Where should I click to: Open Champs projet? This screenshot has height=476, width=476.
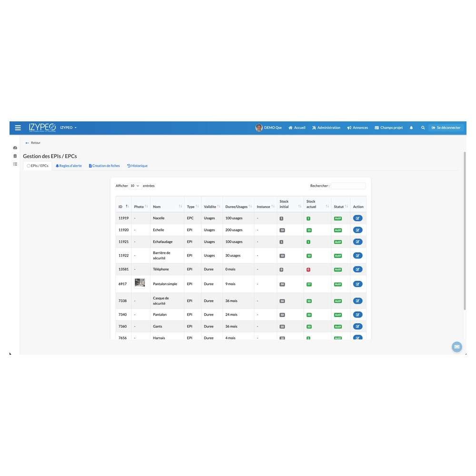(388, 128)
